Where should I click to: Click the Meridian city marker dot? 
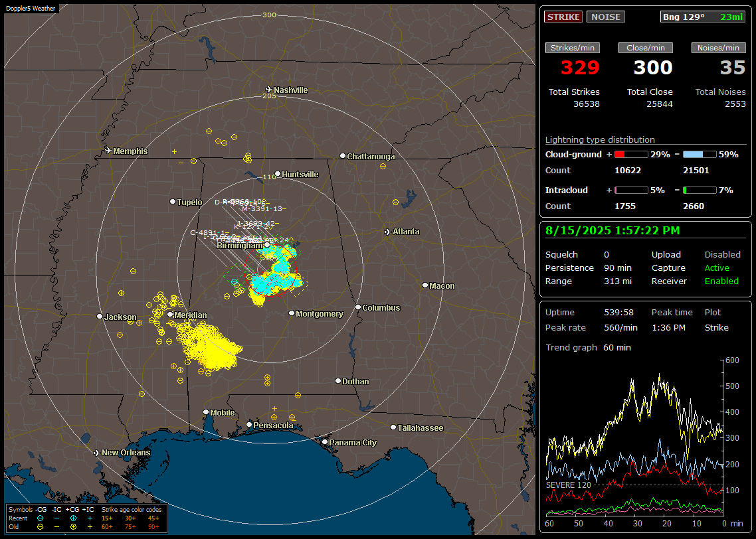(169, 315)
